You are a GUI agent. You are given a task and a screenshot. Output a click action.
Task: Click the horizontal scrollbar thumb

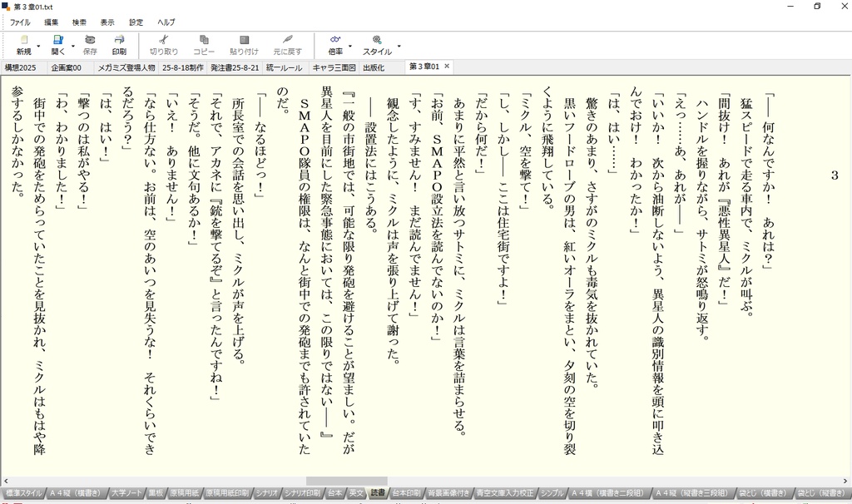click(346, 482)
